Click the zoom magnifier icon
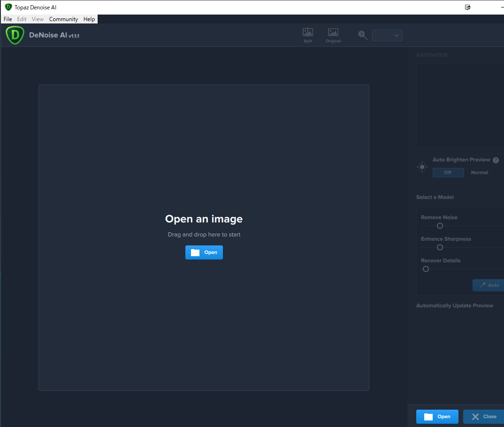Image resolution: width=504 pixels, height=427 pixels. point(362,35)
